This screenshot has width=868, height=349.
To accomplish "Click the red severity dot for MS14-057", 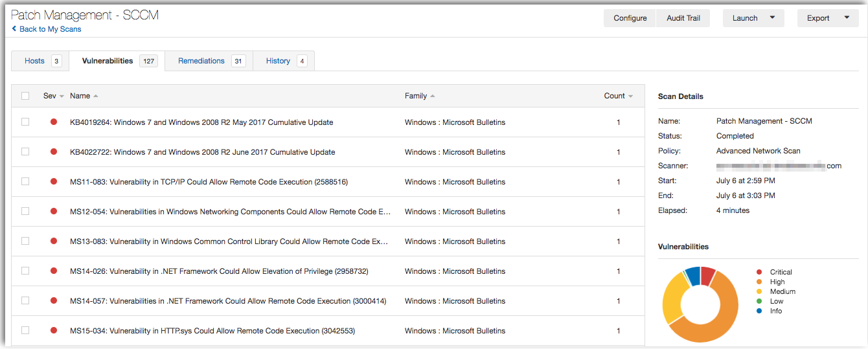I will coord(54,300).
